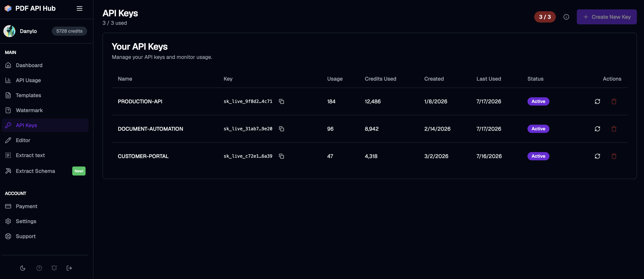Click the green New! badge
Screen dimensions: 644x279
click(79, 171)
